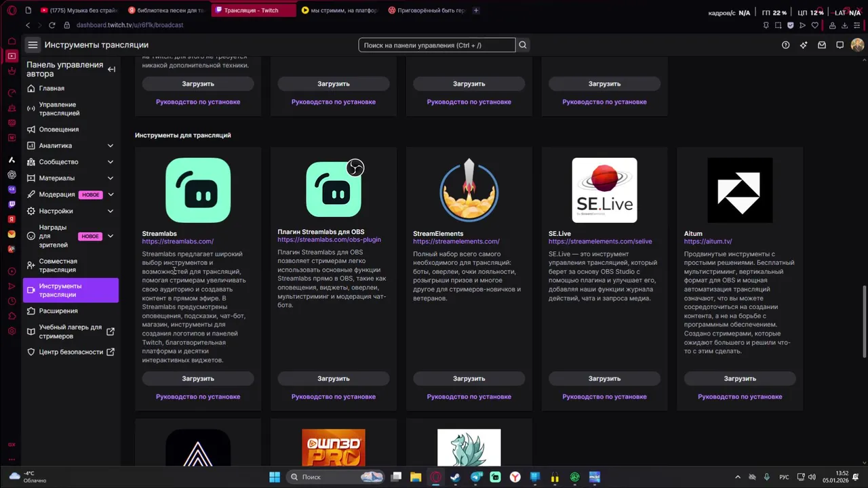The width and height of the screenshot is (868, 488).
Task: Click the Windows Start button
Action: click(275, 477)
